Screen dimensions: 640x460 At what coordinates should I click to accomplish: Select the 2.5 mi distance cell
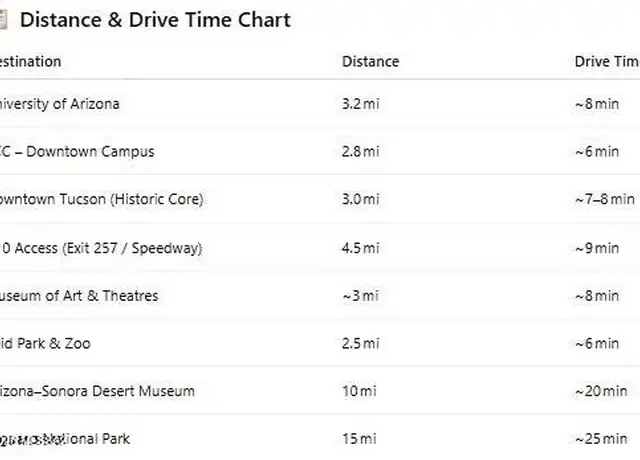(360, 343)
